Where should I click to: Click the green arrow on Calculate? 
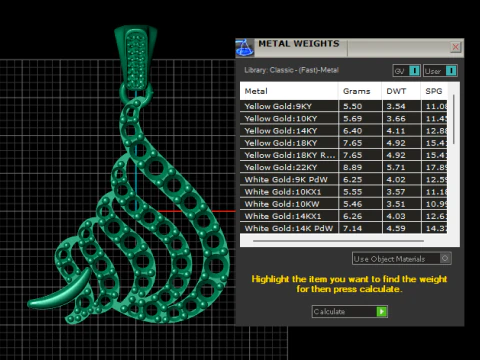point(381,311)
